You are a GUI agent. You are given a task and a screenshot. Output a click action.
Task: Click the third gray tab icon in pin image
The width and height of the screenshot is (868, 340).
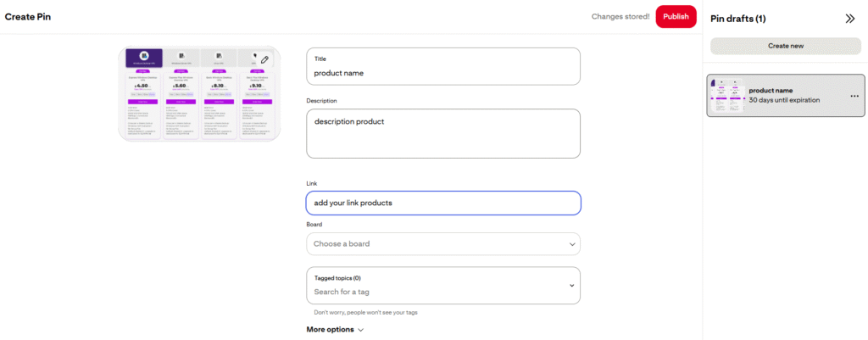(x=218, y=56)
